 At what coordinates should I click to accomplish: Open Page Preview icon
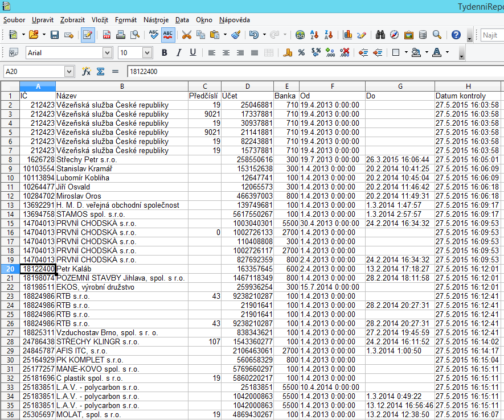point(134,34)
